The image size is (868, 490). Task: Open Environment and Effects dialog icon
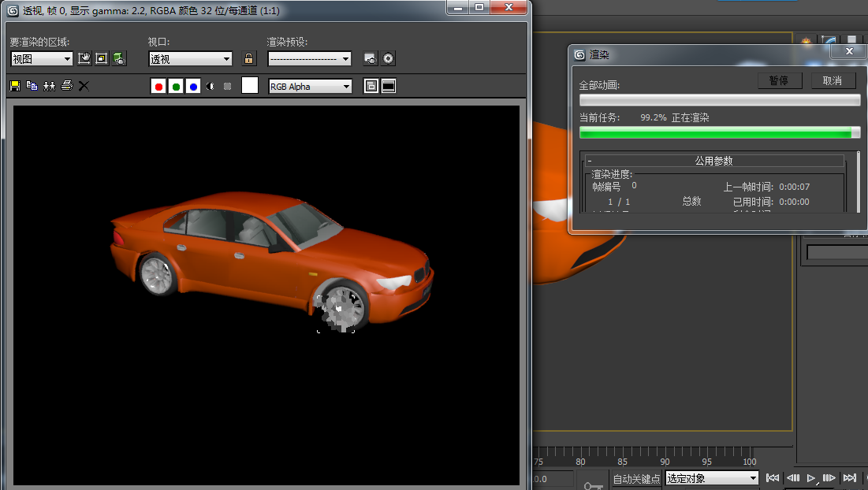coord(388,58)
